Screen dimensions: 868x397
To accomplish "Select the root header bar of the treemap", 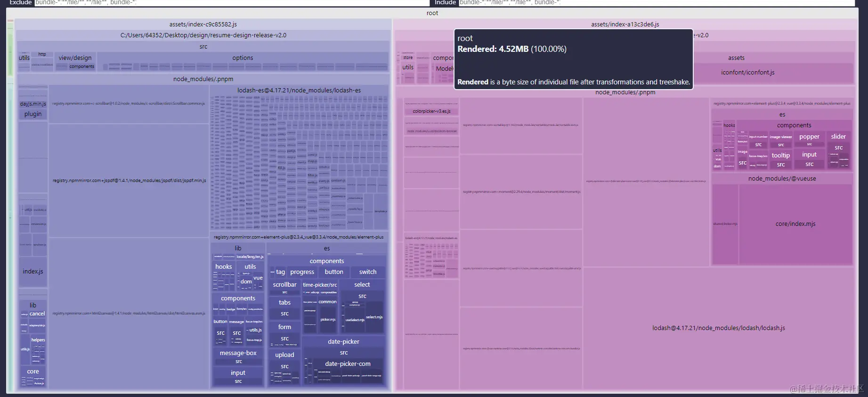I will (432, 13).
